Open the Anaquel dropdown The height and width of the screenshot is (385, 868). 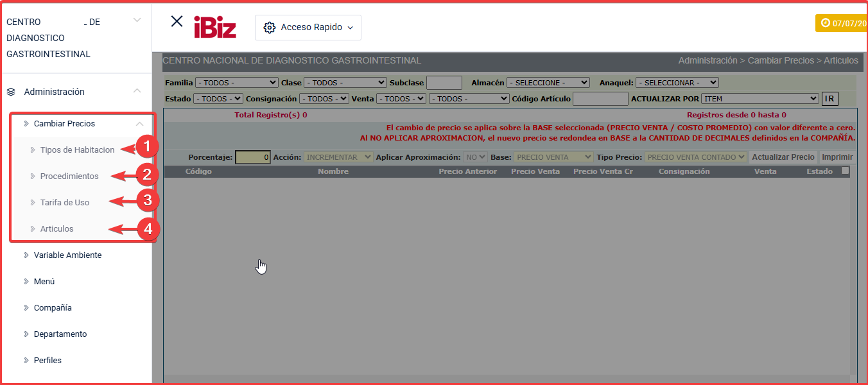click(x=677, y=83)
